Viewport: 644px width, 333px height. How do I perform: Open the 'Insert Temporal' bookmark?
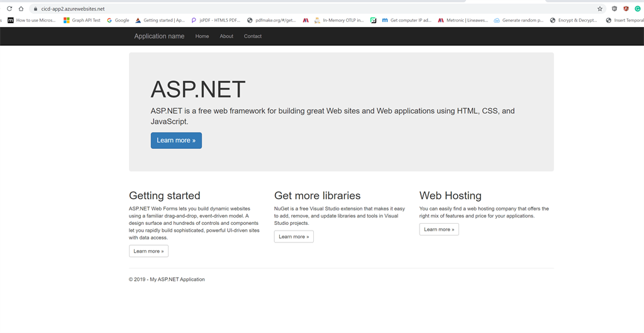pyautogui.click(x=625, y=20)
